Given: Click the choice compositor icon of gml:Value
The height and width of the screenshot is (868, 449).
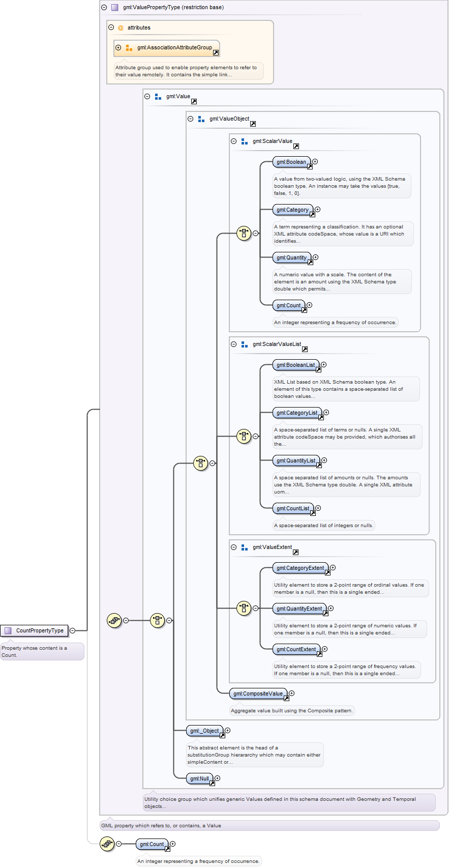Looking at the screenshot, I should pos(158,620).
